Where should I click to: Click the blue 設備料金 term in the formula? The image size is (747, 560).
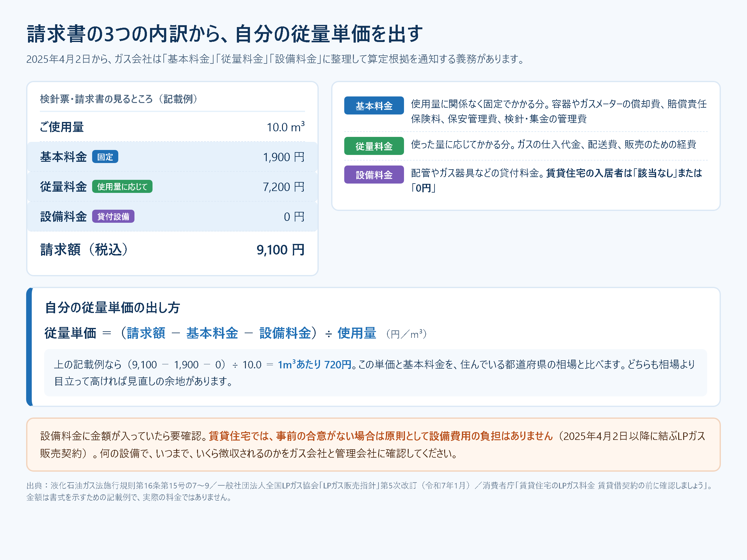[285, 333]
